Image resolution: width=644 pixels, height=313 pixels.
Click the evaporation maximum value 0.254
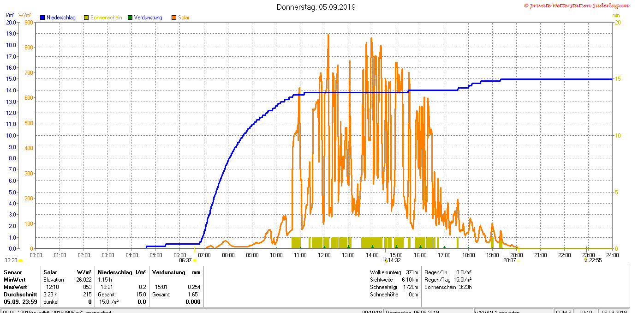coord(194,287)
